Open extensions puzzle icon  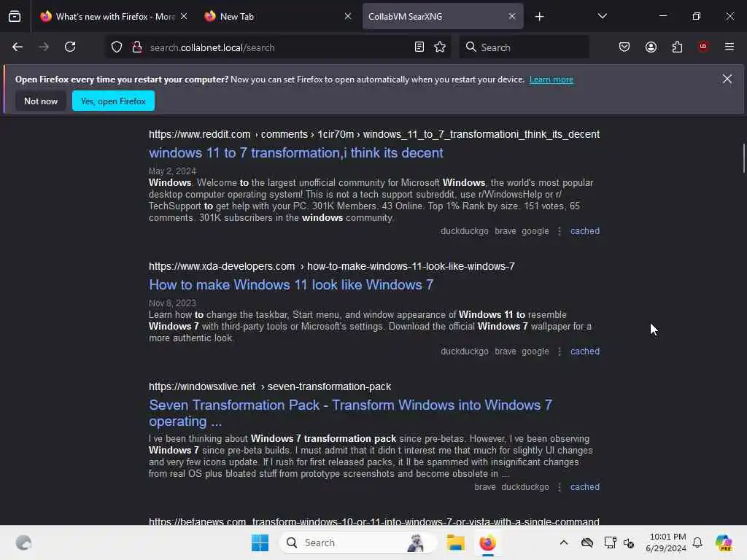(677, 47)
